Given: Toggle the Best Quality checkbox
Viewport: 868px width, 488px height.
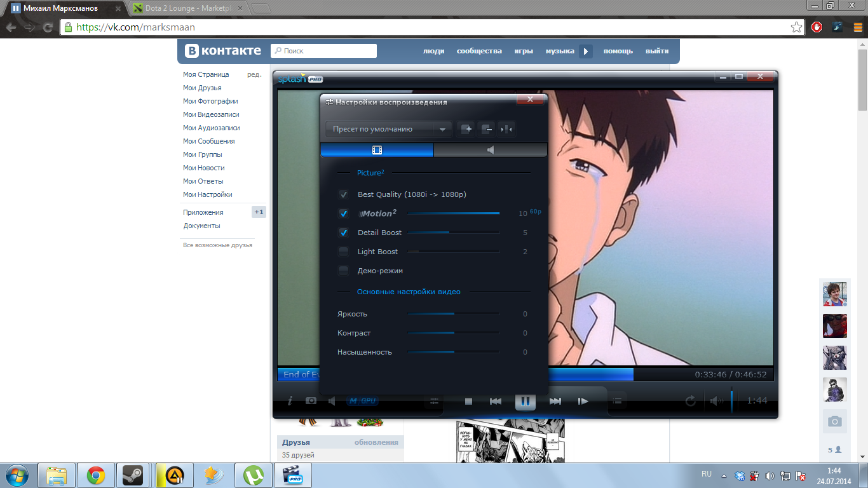Looking at the screenshot, I should tap(344, 194).
